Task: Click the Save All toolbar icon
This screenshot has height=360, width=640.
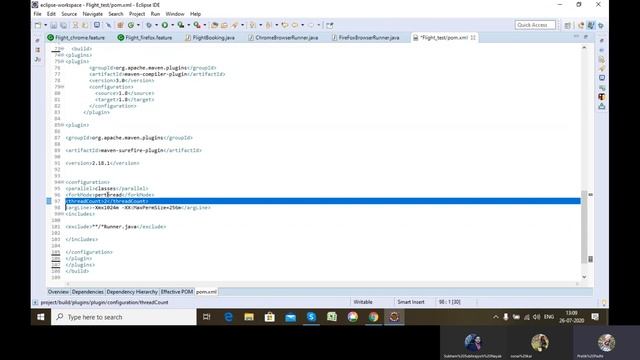Action: [64, 25]
